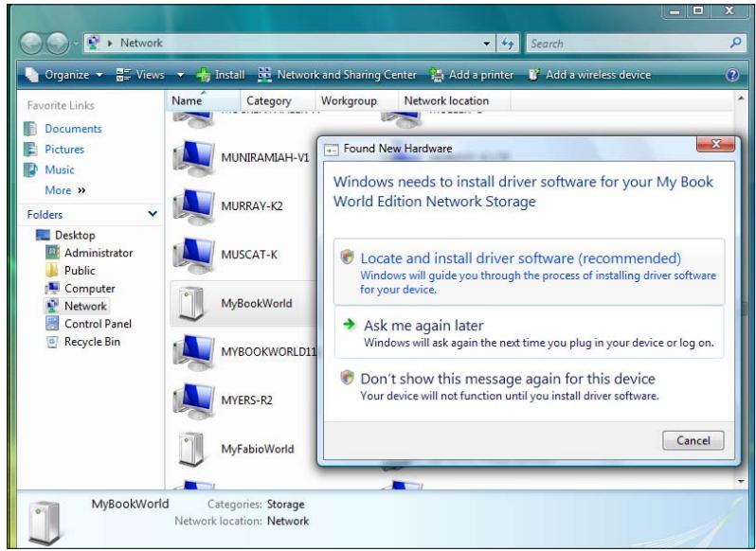This screenshot has height=551, width=756.
Task: Expand the recent pages dropdown near Back
Action: tap(76, 44)
